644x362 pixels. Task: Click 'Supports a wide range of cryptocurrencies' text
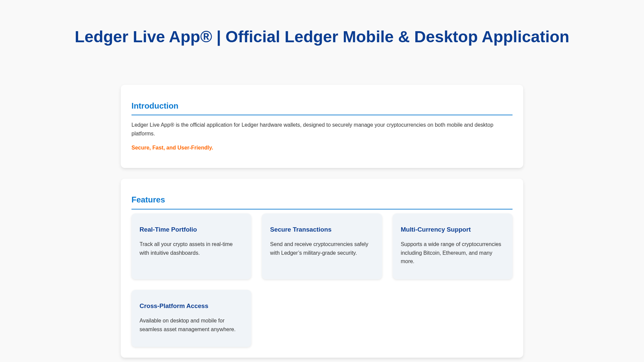click(451, 253)
